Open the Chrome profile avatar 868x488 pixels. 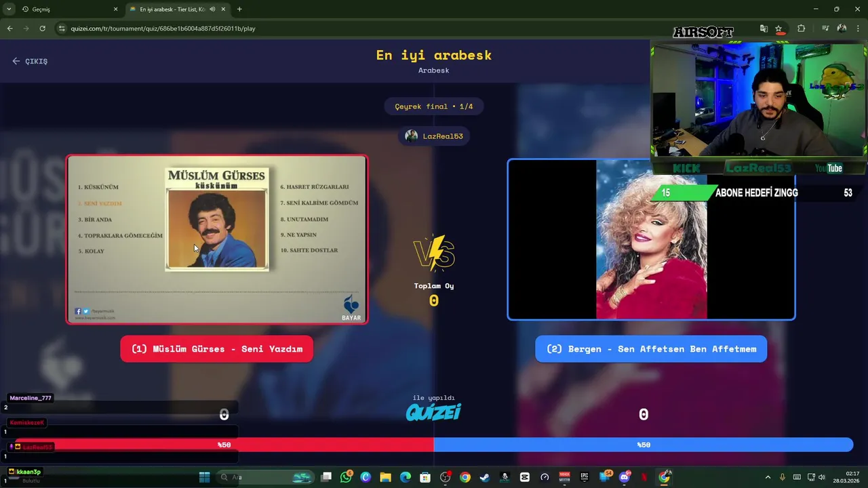click(842, 28)
